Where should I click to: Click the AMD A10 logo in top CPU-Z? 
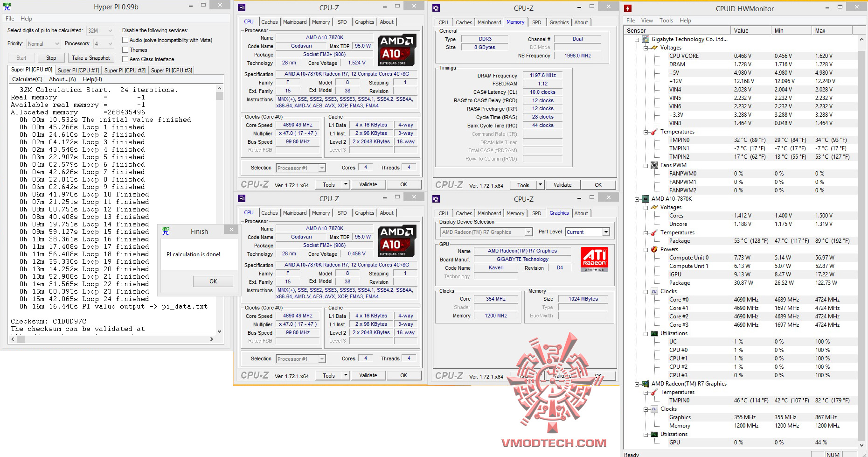(397, 50)
